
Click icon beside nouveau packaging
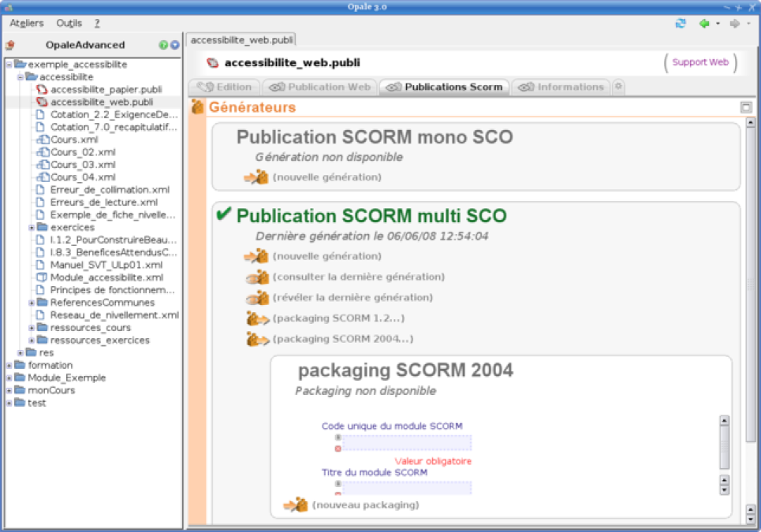(296, 505)
